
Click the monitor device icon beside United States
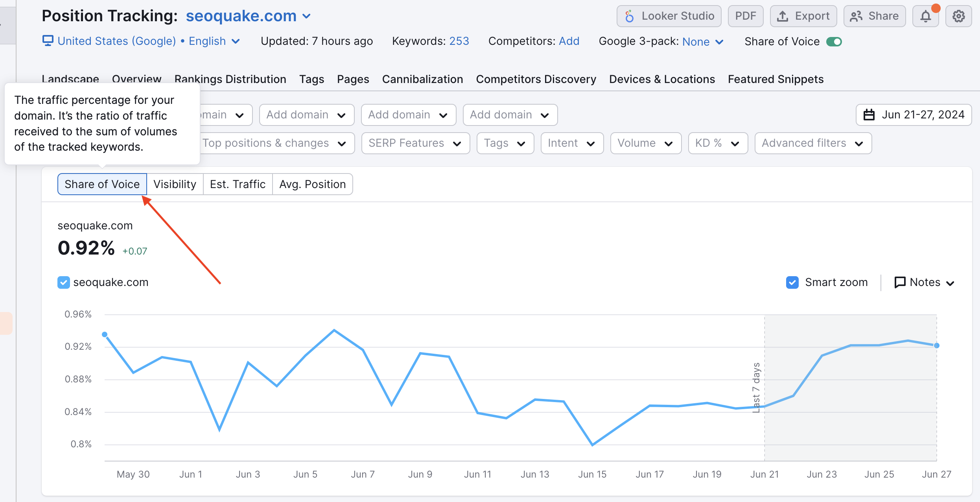tap(48, 41)
